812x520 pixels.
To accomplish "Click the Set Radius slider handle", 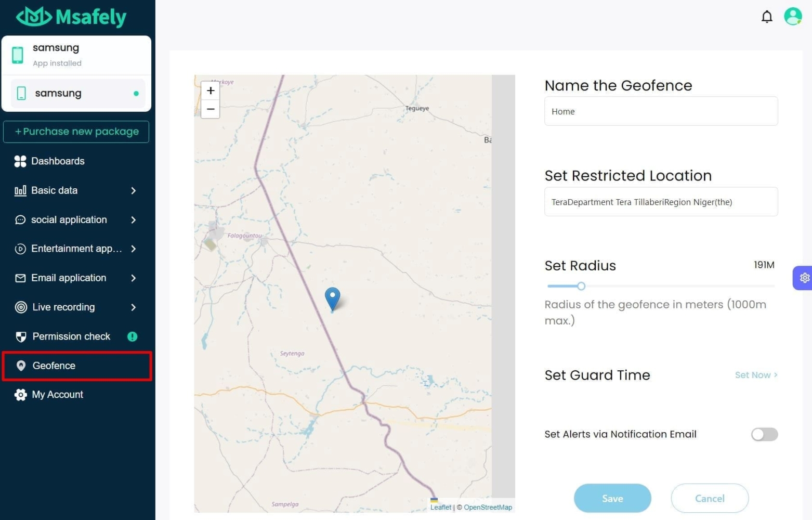I will tap(581, 286).
